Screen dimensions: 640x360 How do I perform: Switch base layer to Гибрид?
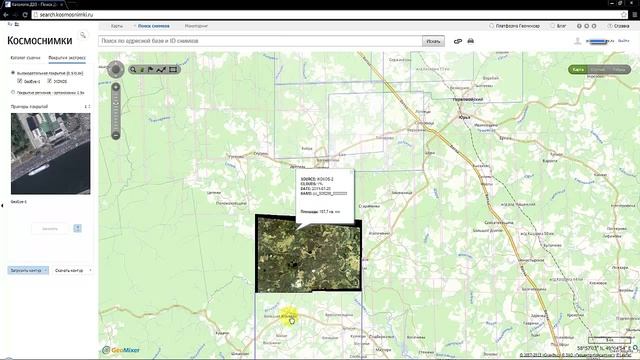click(619, 69)
